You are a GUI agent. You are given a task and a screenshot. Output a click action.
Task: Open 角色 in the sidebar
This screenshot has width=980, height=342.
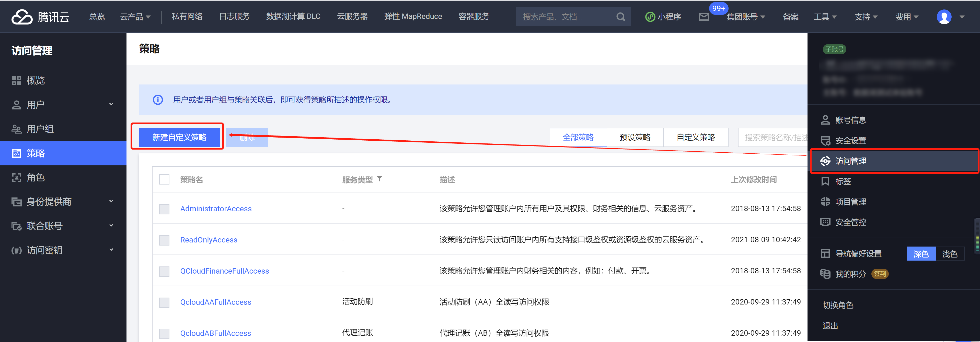pyautogui.click(x=36, y=177)
